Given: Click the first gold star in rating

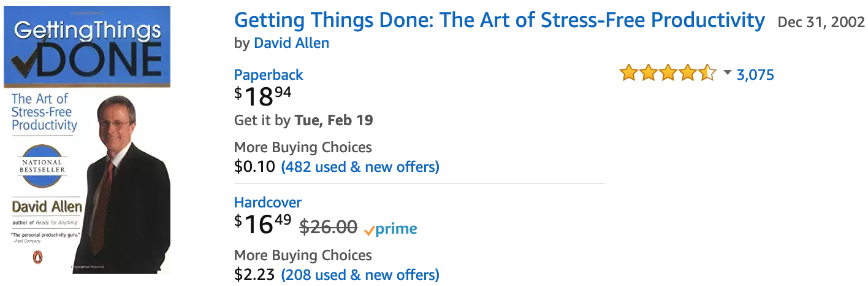Looking at the screenshot, I should [629, 73].
